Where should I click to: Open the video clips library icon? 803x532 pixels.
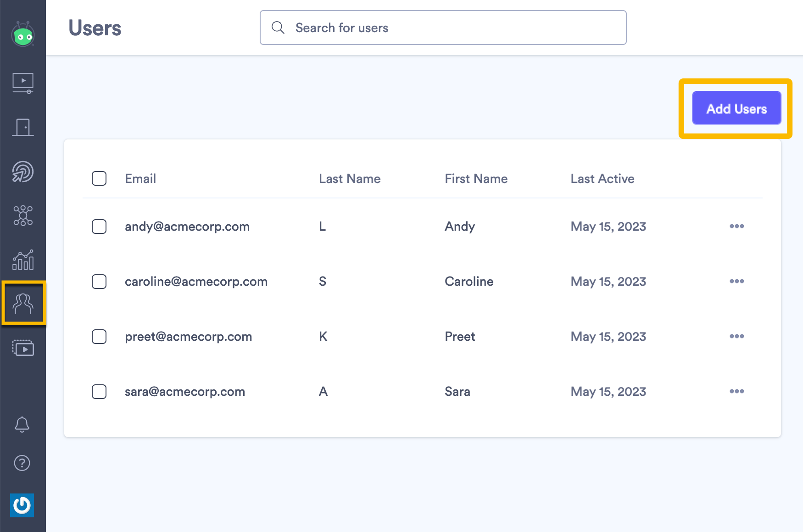pyautogui.click(x=23, y=348)
